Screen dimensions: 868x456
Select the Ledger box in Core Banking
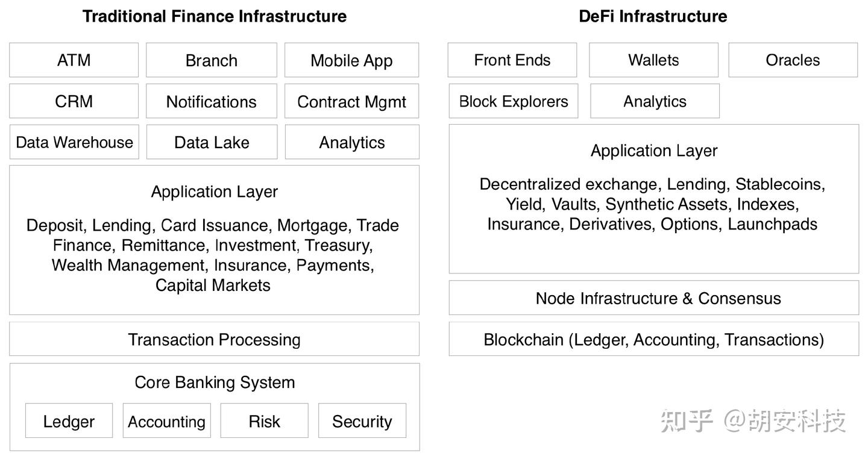coord(69,421)
